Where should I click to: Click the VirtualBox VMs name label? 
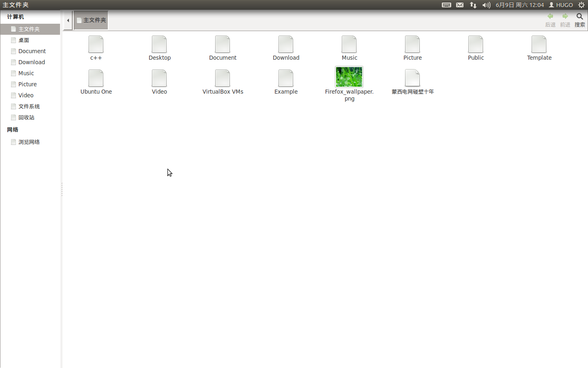[x=223, y=92]
